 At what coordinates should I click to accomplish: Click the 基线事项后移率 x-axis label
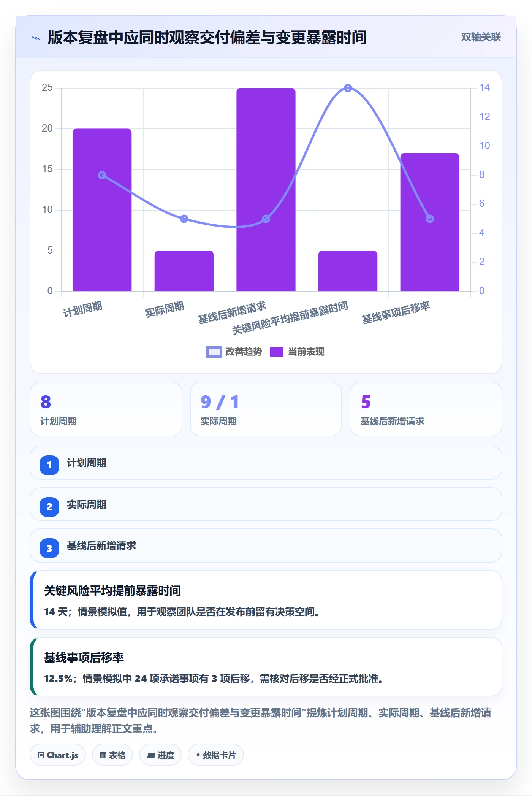click(396, 313)
